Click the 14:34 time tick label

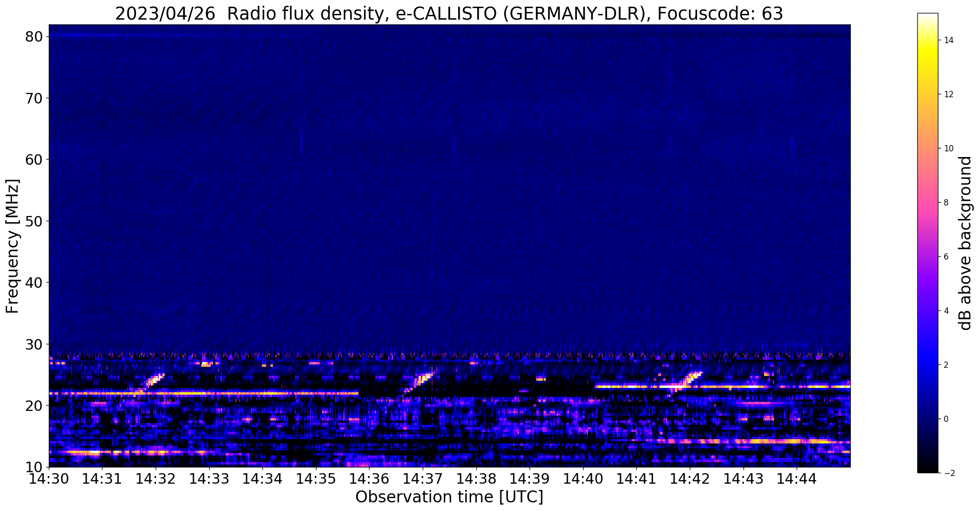[x=263, y=478]
